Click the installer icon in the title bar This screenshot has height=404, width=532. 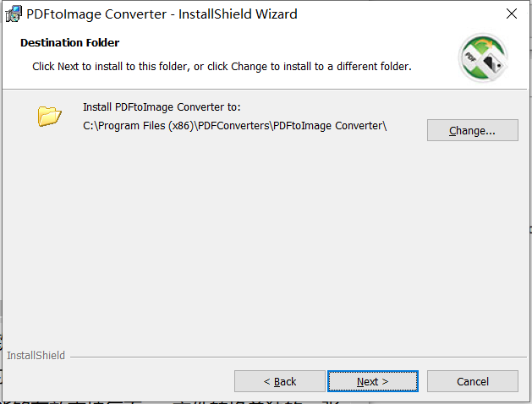(x=14, y=14)
